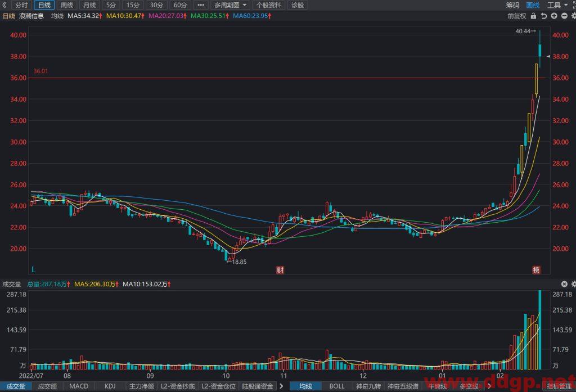Select the BOLL main indicator tab
The width and height of the screenshot is (576, 392).
[337, 386]
